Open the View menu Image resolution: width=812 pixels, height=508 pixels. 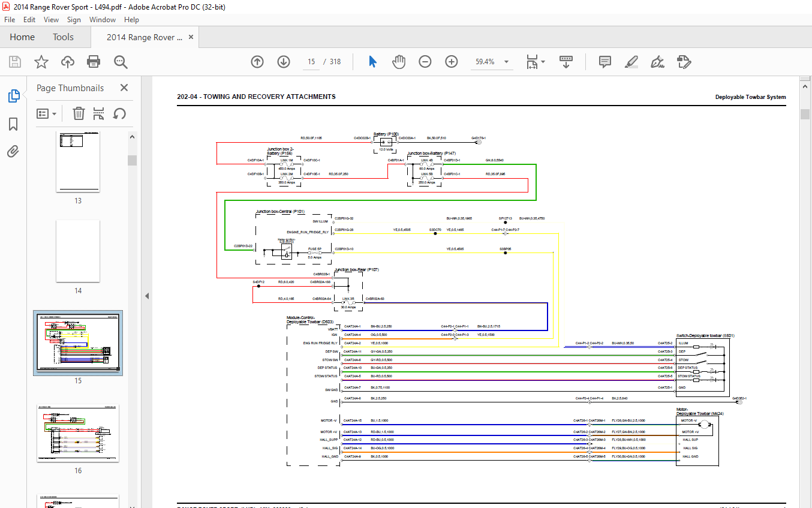(51, 20)
